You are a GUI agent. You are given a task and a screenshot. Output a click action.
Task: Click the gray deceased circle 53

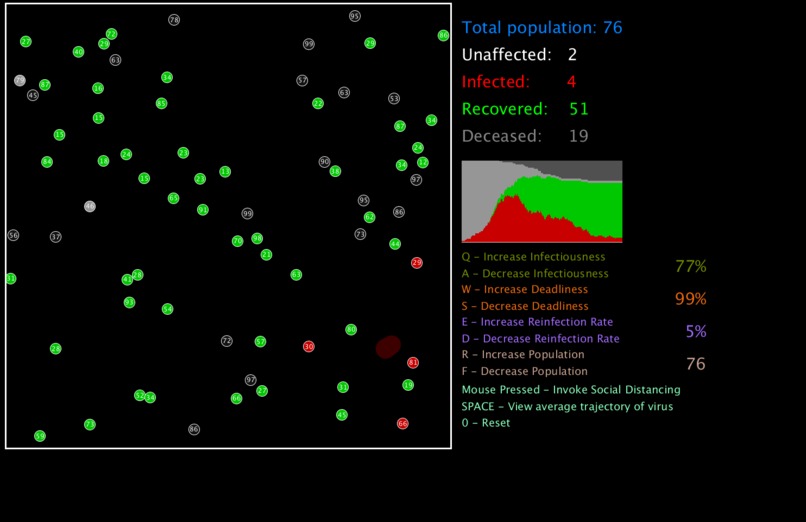[394, 99]
